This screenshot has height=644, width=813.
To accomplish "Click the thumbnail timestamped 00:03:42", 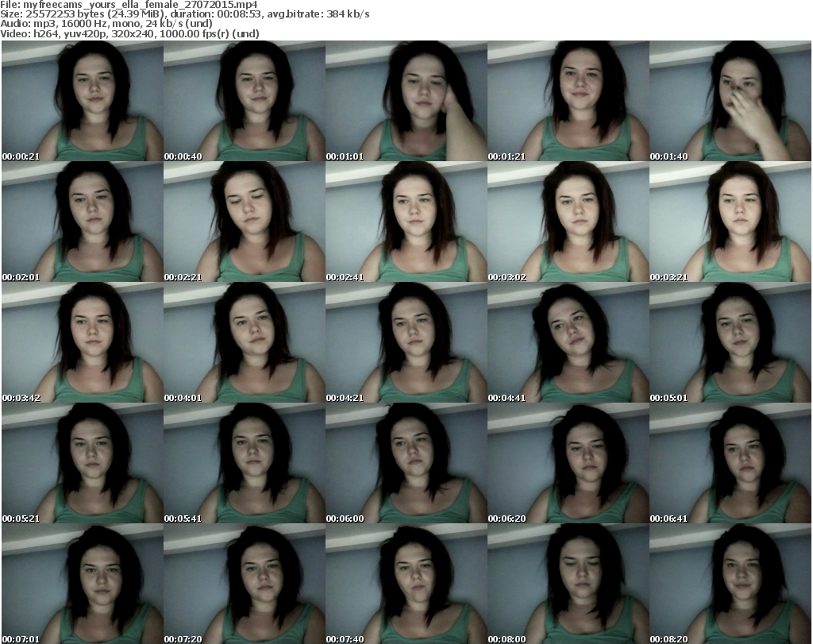I will coord(83,342).
